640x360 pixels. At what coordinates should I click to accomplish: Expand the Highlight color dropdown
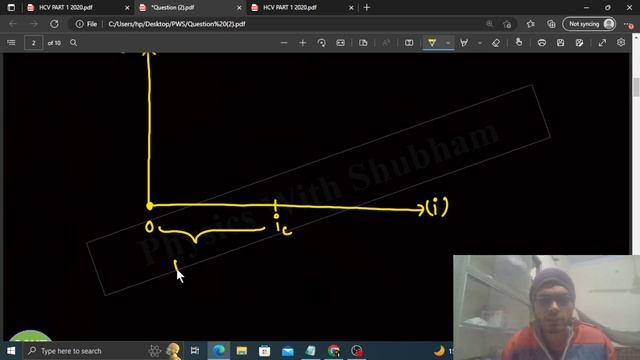pos(480,43)
